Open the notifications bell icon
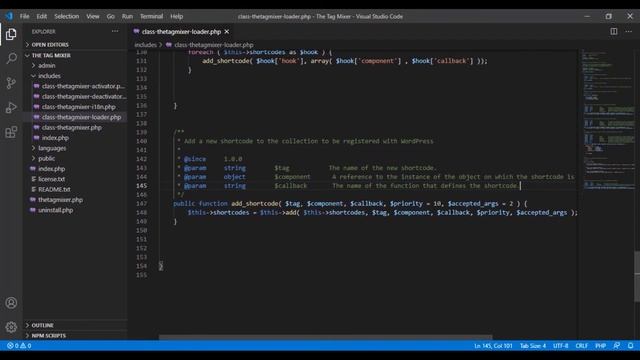Screen dimensions: 640x360 [x=631, y=346]
